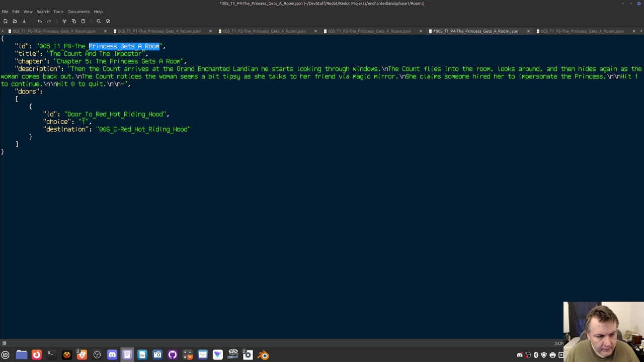The height and width of the screenshot is (362, 644).
Task: Click the printer tray icon
Action: point(552,355)
